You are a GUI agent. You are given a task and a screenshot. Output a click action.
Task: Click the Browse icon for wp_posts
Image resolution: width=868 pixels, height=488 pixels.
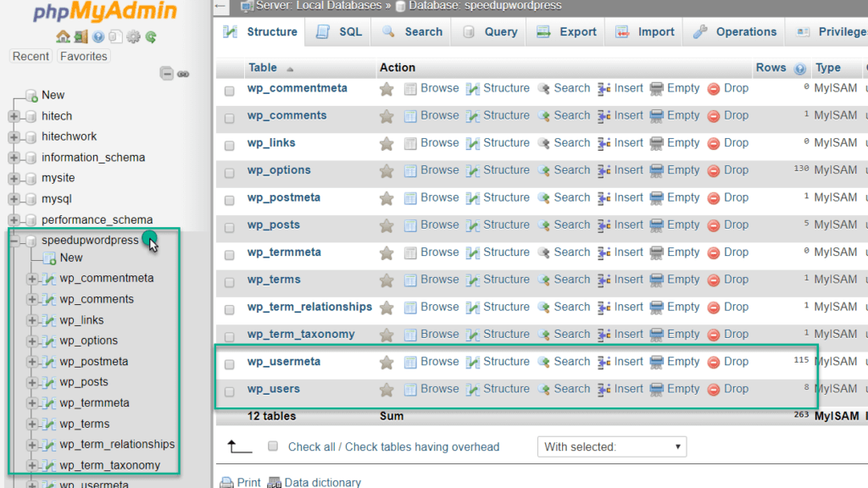pos(410,225)
